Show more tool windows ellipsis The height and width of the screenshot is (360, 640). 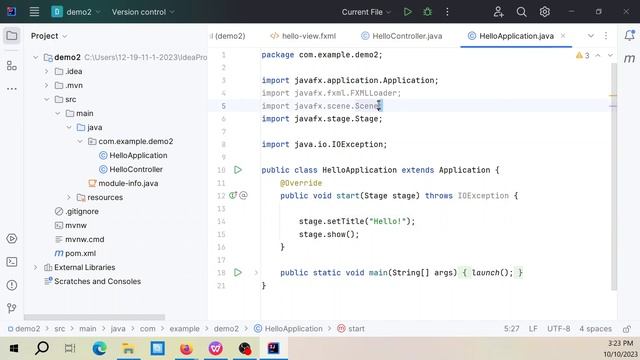point(12,89)
